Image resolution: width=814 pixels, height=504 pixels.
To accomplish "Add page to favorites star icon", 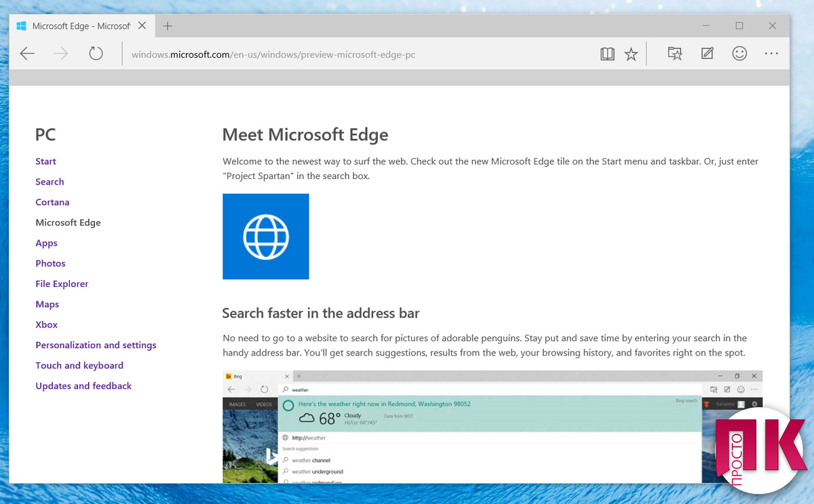I will 632,54.
